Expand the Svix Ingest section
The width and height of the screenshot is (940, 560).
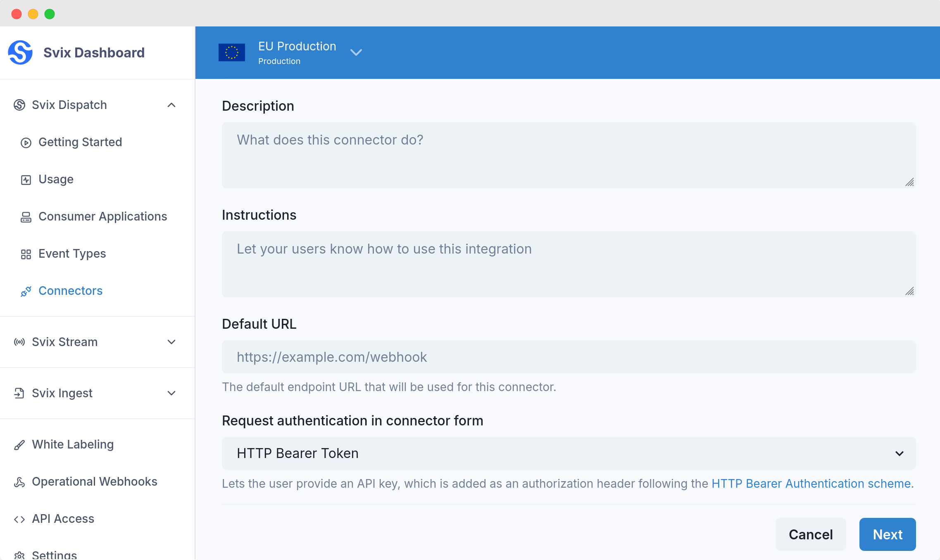(x=171, y=393)
